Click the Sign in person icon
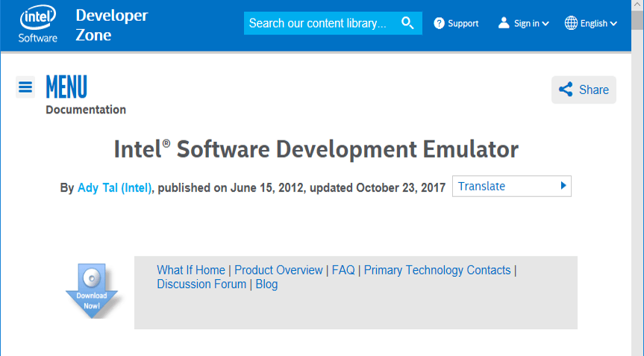 click(504, 23)
